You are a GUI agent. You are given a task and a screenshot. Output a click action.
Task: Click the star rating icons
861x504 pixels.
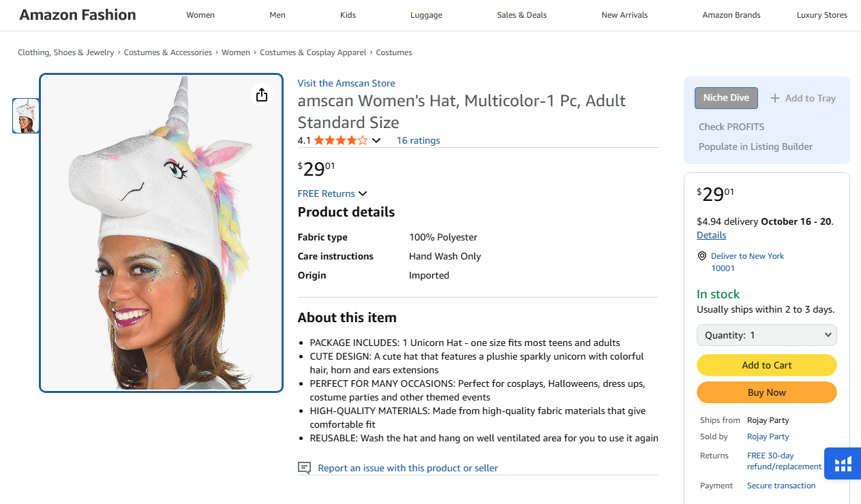pos(340,140)
